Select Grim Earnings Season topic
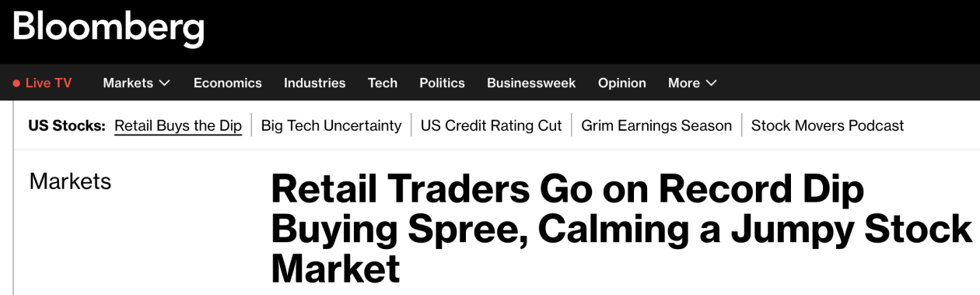This screenshot has width=980, height=295. [656, 125]
